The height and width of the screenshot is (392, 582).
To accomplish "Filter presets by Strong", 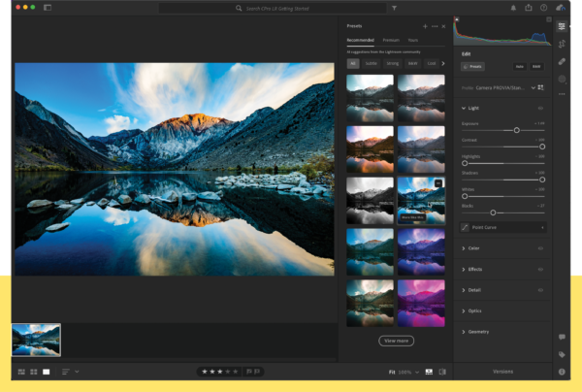I will [392, 63].
